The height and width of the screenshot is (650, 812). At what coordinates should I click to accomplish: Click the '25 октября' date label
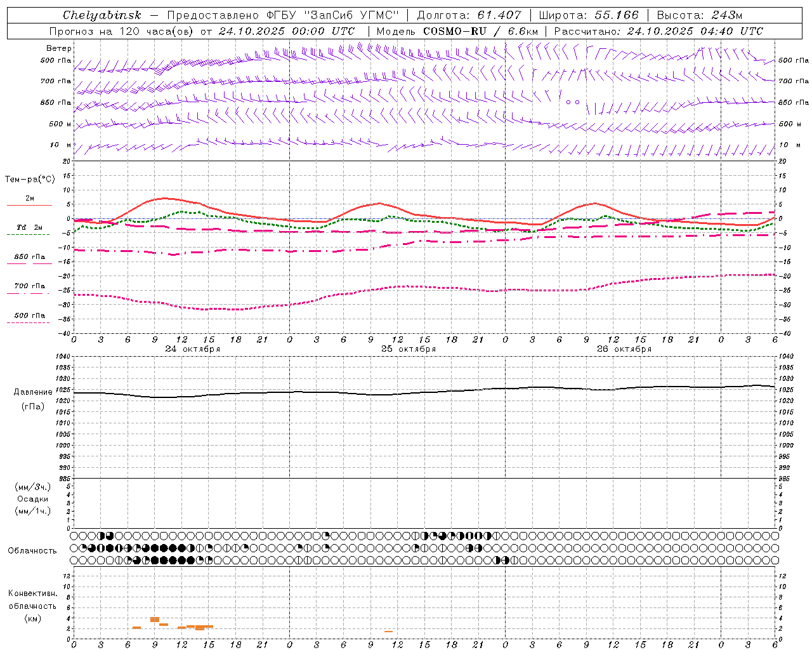pyautogui.click(x=409, y=349)
